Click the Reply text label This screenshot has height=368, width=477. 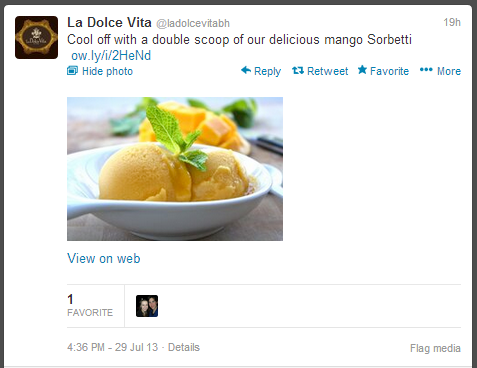[267, 71]
